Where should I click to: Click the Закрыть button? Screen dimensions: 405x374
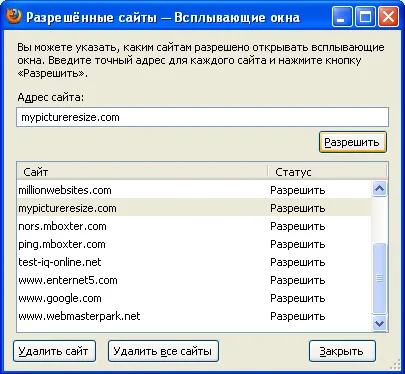point(342,351)
